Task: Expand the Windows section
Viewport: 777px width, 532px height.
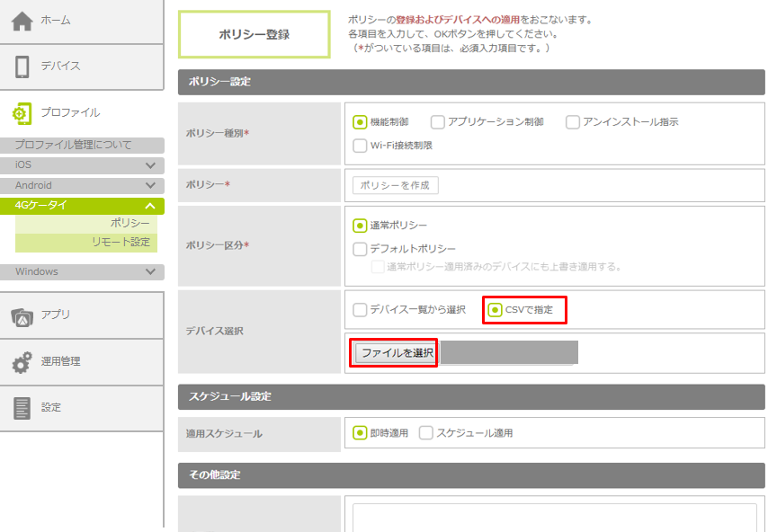Action: (x=150, y=271)
